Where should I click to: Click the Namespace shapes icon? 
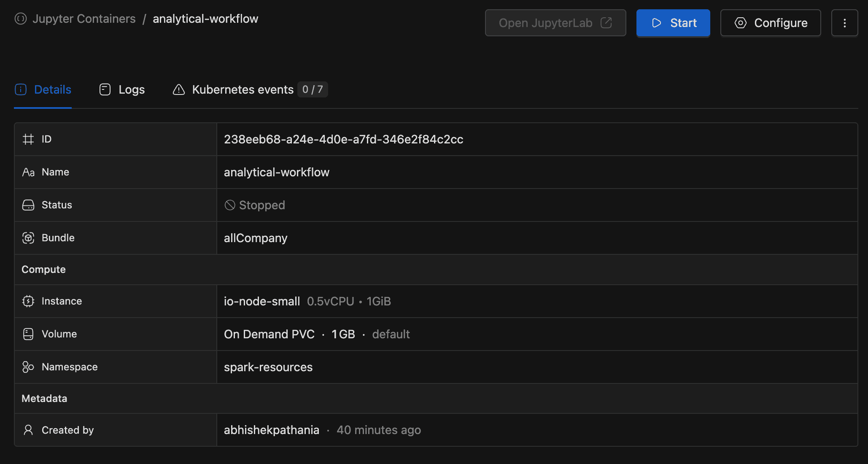28,367
